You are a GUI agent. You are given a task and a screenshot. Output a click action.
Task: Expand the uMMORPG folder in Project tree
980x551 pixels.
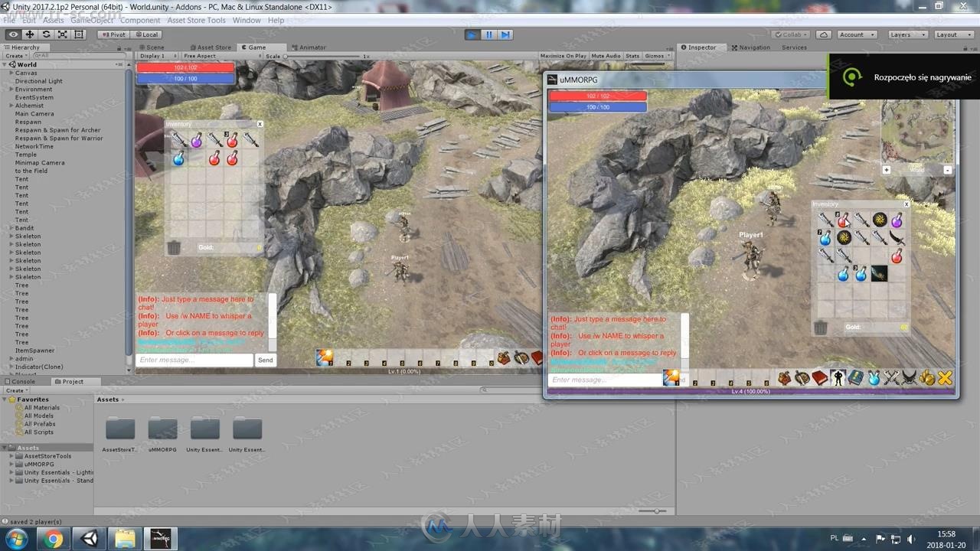[x=12, y=464]
